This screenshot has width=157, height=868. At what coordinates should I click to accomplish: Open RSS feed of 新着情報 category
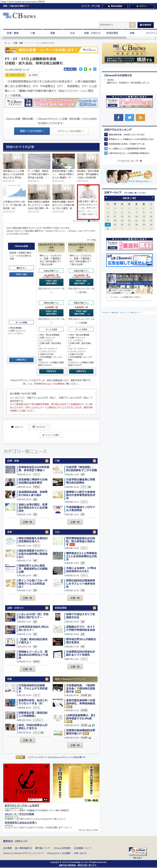click(94, 608)
